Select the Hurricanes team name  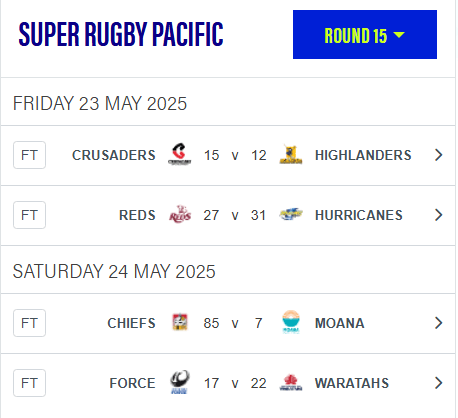[x=359, y=215]
